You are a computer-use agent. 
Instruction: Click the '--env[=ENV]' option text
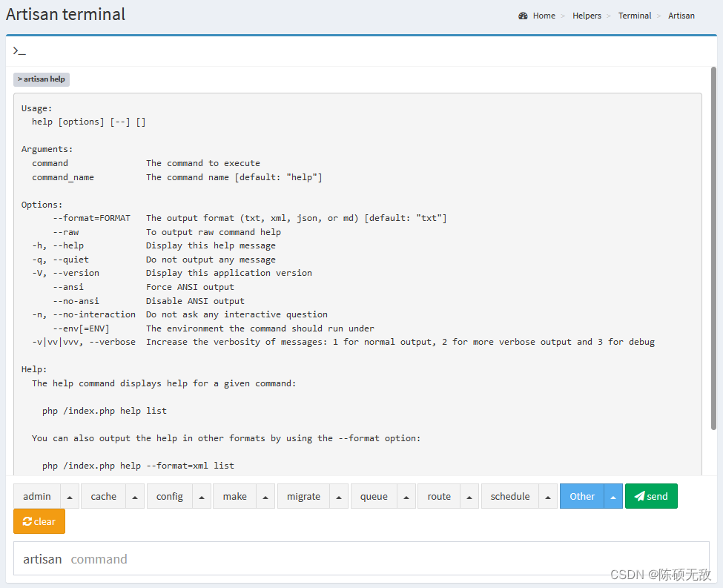[81, 328]
